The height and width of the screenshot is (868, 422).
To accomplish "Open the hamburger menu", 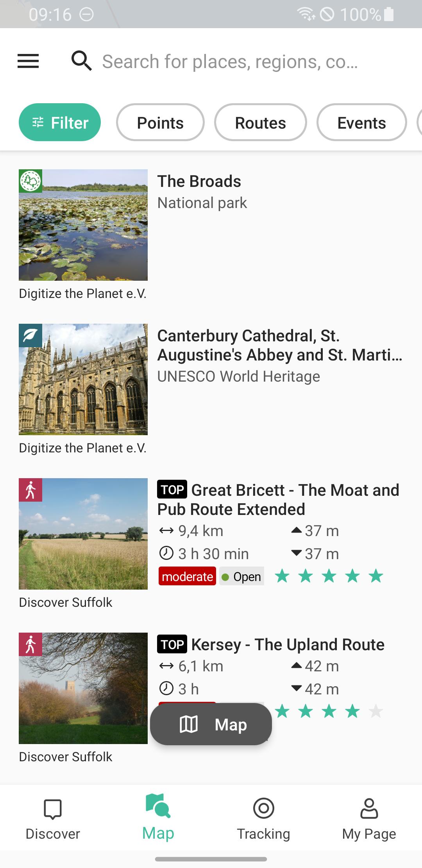I will coord(28,61).
